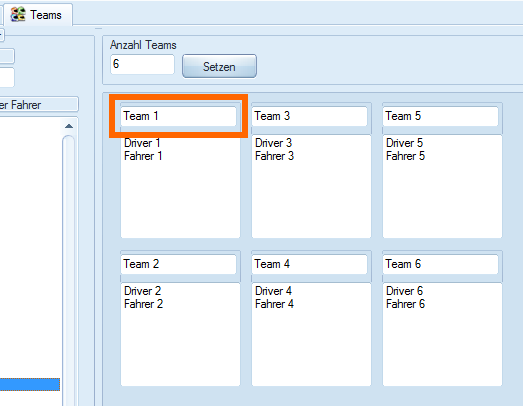523x406 pixels.
Task: Select Driver 1 in Team 1 list
Action: pos(142,143)
